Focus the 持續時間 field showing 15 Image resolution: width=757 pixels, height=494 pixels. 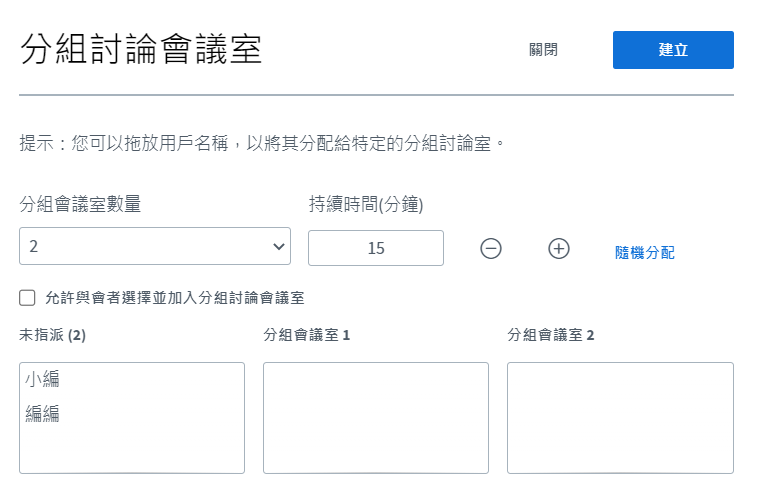click(376, 248)
